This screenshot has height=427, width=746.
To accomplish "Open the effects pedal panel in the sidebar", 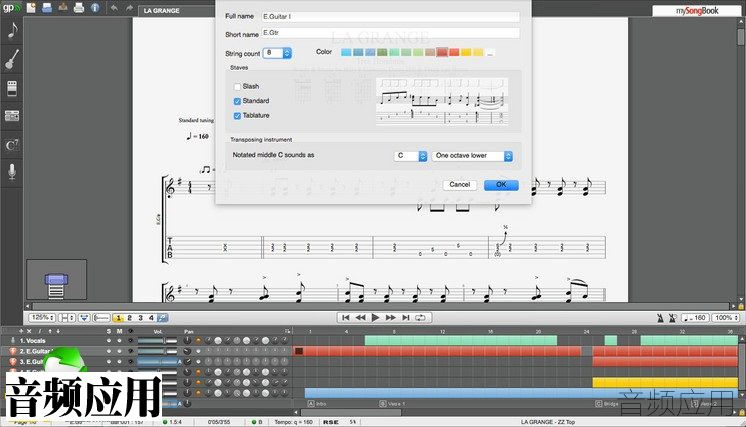I will tap(12, 88).
